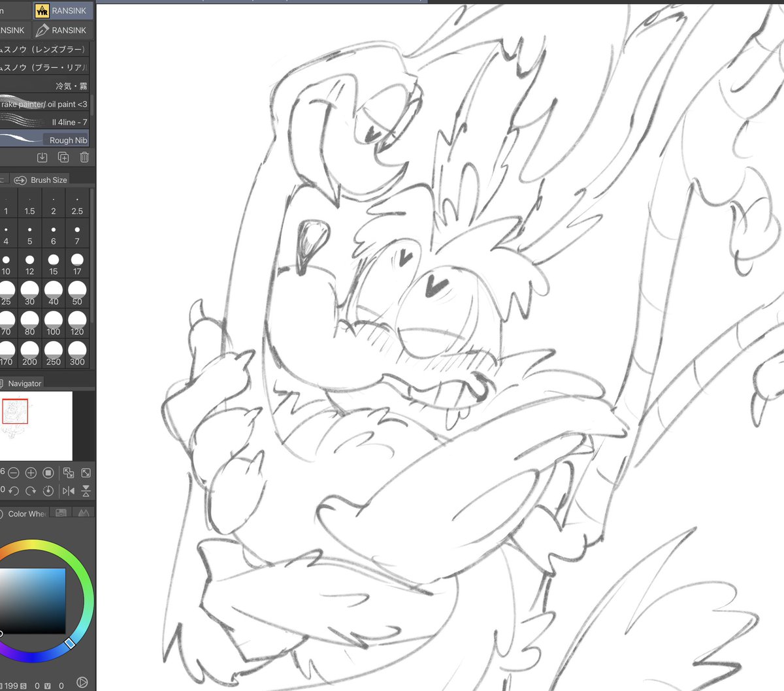
Task: Duplicate the current sub tool
Action: pyautogui.click(x=63, y=157)
